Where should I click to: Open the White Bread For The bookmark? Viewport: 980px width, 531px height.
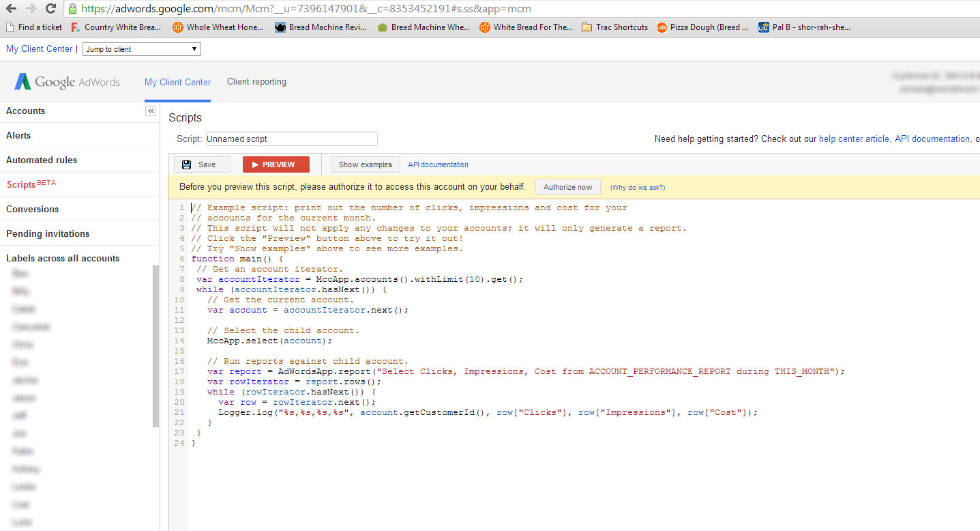coord(526,27)
